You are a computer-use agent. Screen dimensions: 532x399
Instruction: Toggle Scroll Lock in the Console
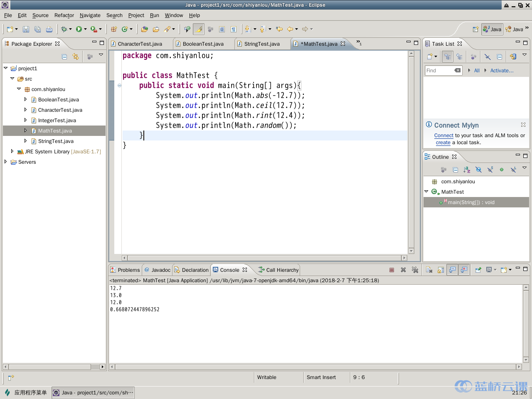pos(441,270)
